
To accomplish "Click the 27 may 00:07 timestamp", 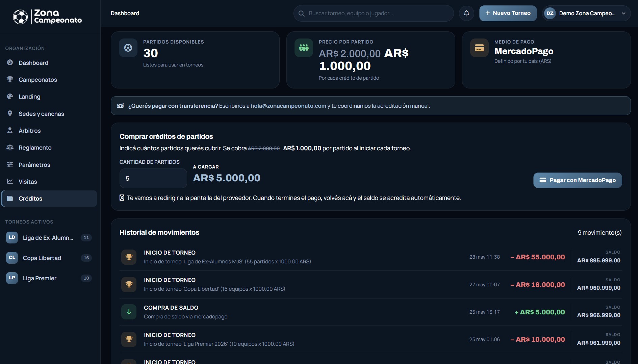I will click(x=484, y=285).
